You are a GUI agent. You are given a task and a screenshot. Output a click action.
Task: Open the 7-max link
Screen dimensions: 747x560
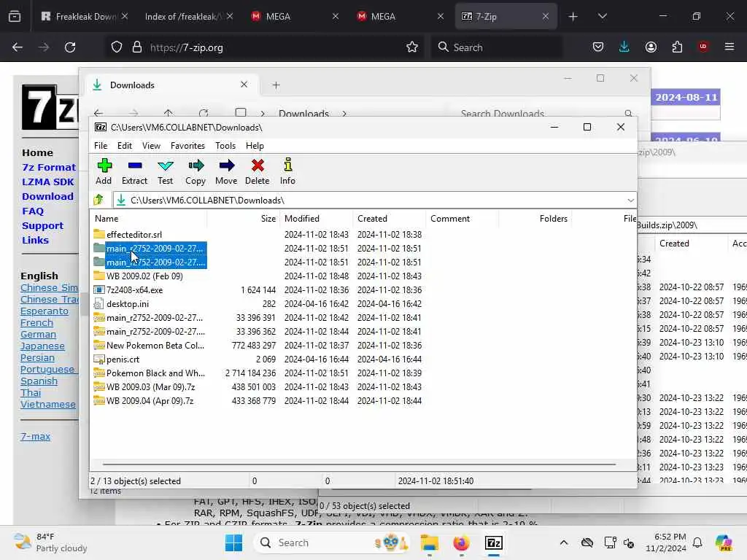[x=35, y=436]
